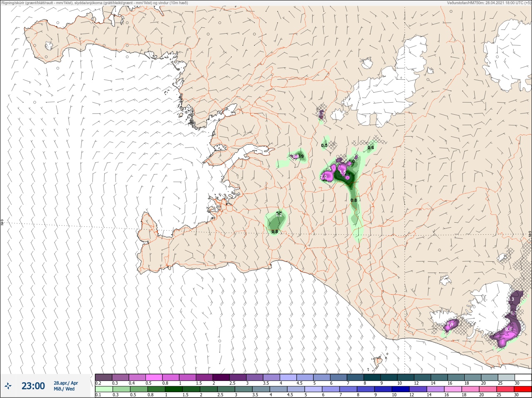Click the white 2.0 value on the pink cell

[324, 177]
